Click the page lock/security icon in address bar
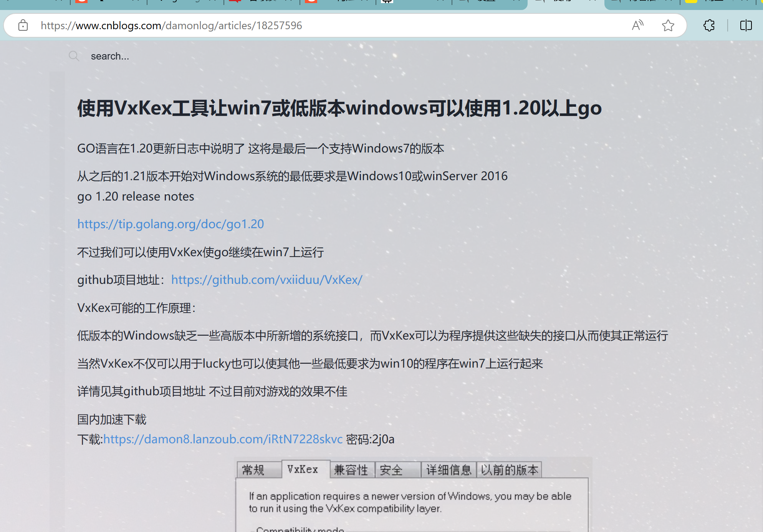Image resolution: width=763 pixels, height=532 pixels. click(x=22, y=25)
